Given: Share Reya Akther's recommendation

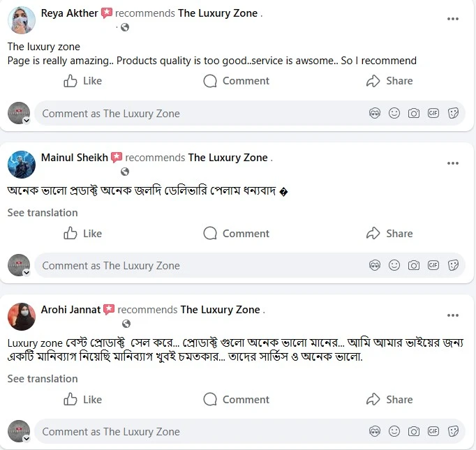Looking at the screenshot, I should (389, 81).
